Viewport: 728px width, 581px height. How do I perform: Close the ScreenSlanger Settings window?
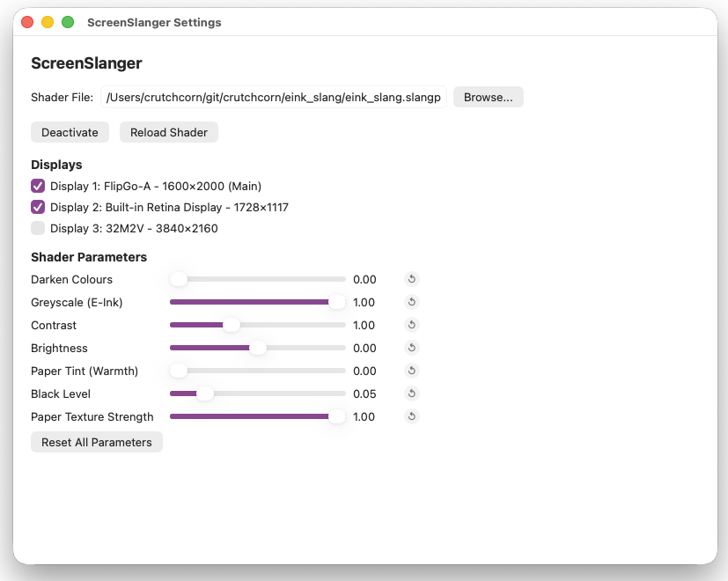click(x=27, y=22)
